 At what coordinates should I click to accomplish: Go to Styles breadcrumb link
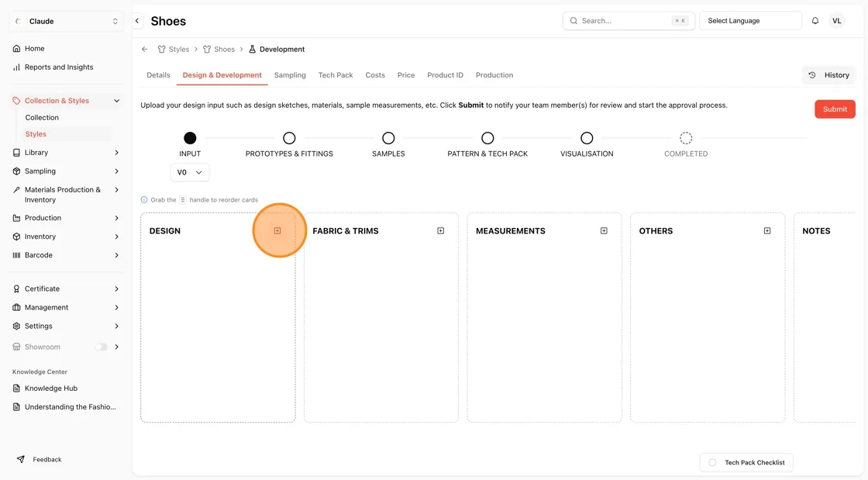(x=174, y=50)
